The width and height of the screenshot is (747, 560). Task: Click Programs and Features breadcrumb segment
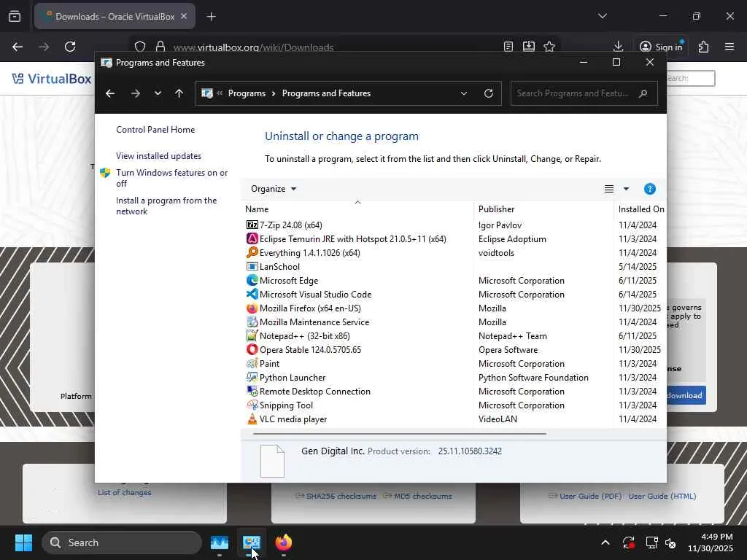click(326, 93)
